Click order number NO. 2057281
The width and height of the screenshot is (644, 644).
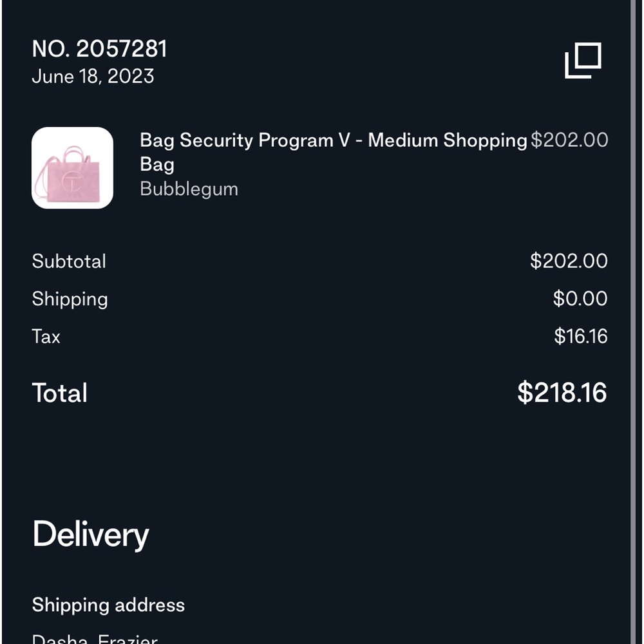(100, 49)
